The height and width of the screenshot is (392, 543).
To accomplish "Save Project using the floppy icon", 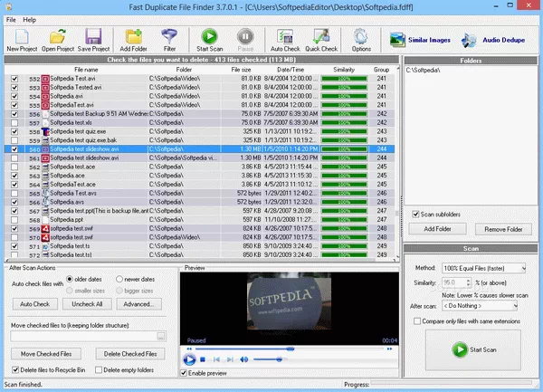I will pyautogui.click(x=93, y=40).
